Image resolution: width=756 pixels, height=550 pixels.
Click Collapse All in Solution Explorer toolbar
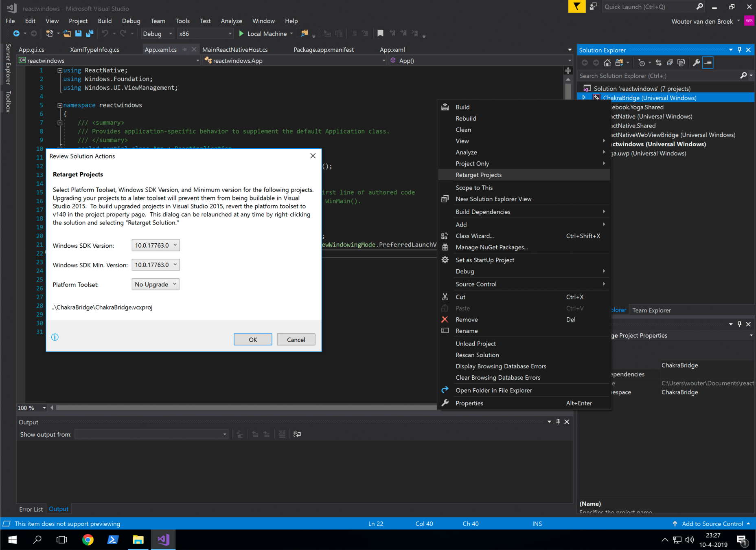point(670,63)
